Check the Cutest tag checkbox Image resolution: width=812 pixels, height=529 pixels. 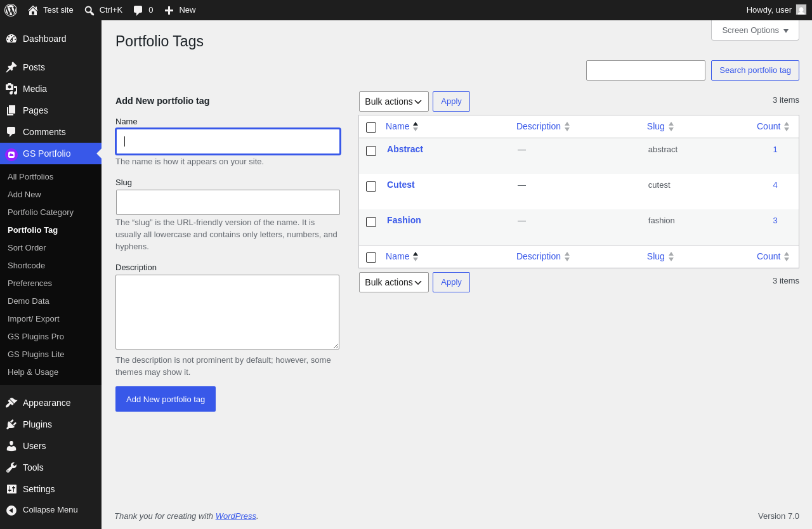[x=371, y=186]
